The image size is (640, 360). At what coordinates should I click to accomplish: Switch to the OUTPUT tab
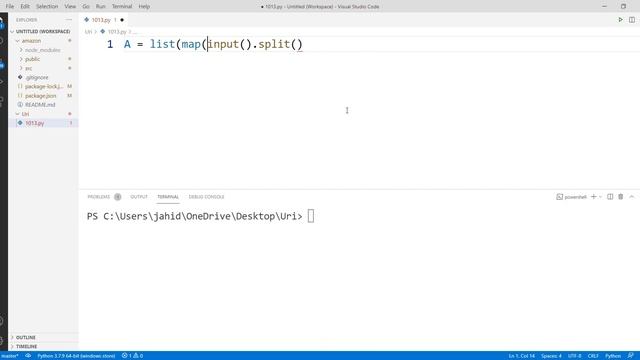tap(139, 197)
